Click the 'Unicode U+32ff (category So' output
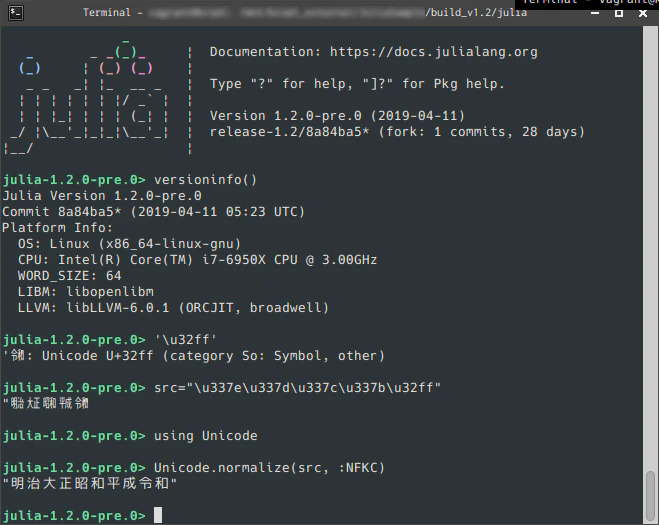 (x=193, y=356)
